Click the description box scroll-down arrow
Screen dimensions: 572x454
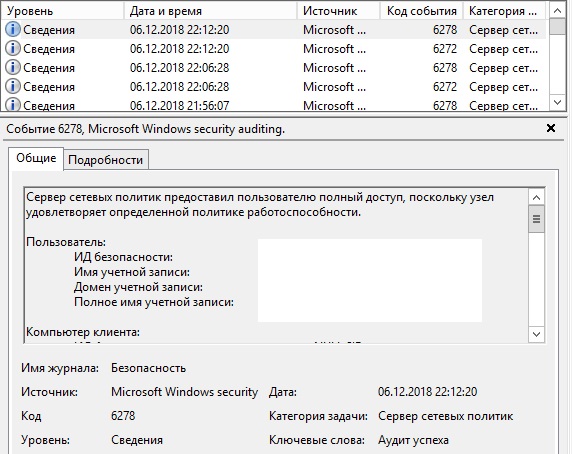[x=536, y=334]
